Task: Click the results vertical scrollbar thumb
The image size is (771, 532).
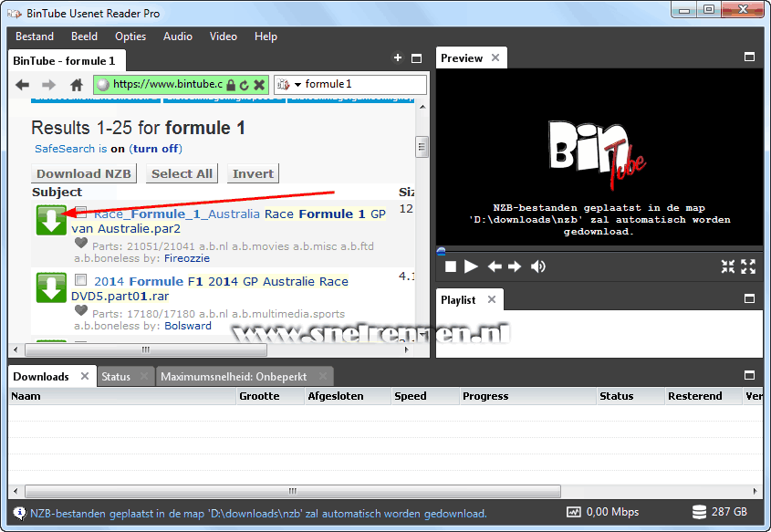Action: [x=422, y=147]
